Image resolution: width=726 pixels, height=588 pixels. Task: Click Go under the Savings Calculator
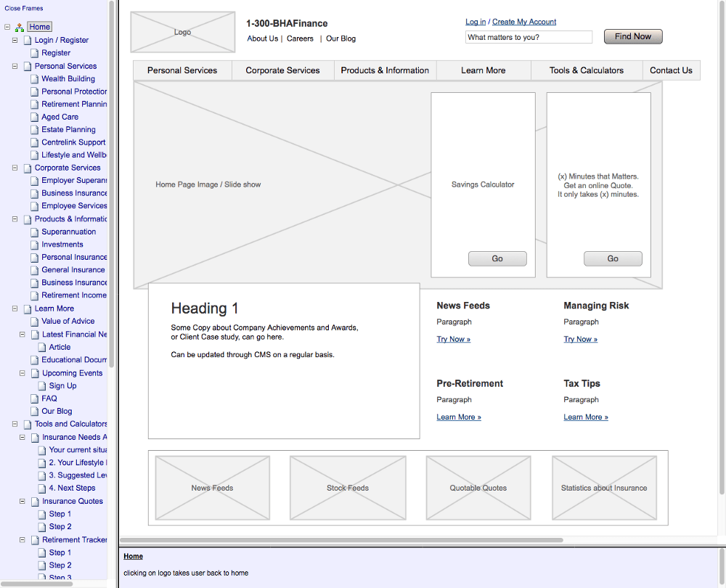(x=497, y=258)
